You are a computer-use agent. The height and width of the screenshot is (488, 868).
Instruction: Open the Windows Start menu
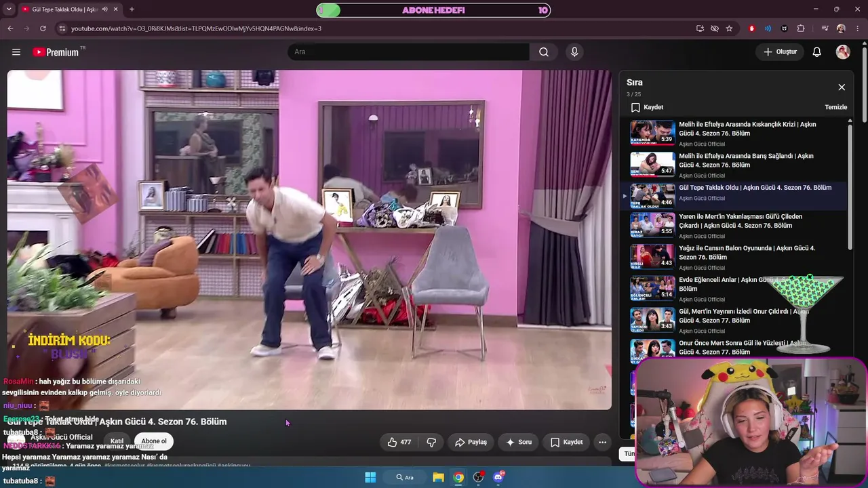(x=370, y=477)
